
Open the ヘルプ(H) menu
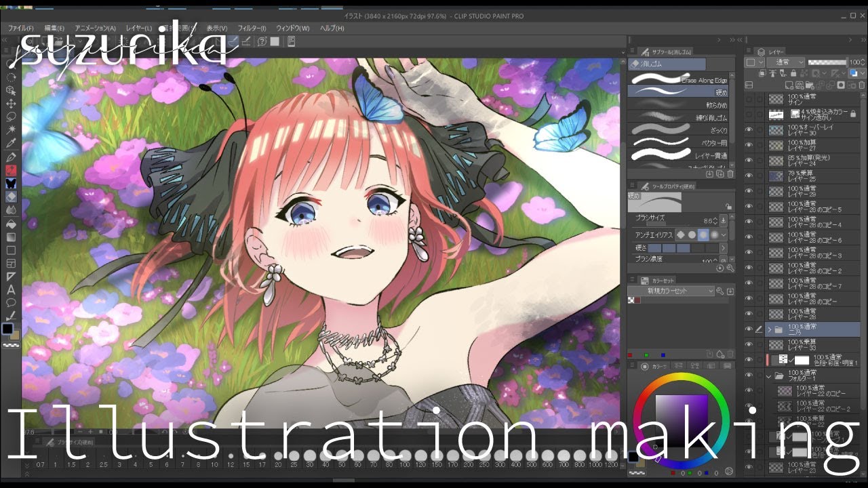click(332, 28)
